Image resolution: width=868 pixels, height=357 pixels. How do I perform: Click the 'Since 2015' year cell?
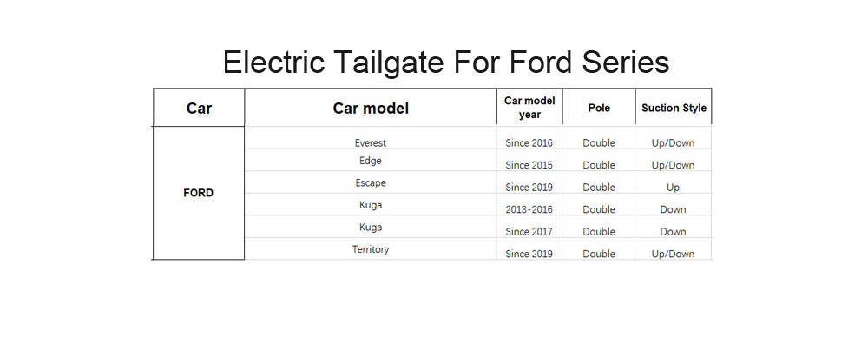pos(529,165)
